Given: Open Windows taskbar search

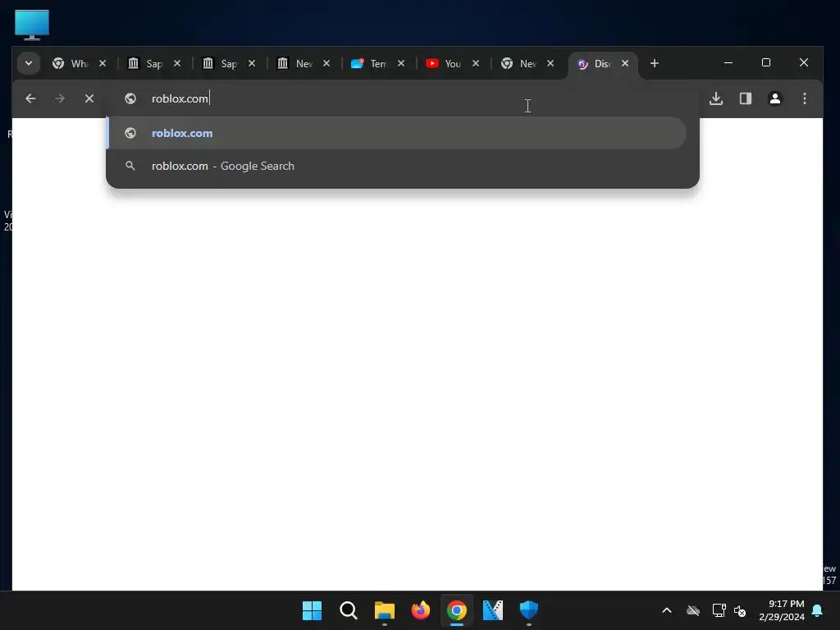Looking at the screenshot, I should (x=348, y=610).
